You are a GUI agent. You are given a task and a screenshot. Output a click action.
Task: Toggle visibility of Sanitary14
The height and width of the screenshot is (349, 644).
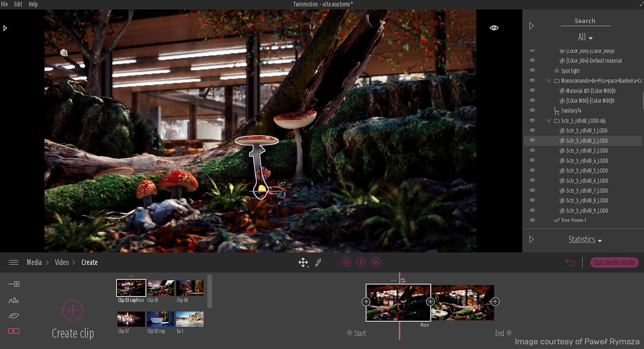[532, 110]
